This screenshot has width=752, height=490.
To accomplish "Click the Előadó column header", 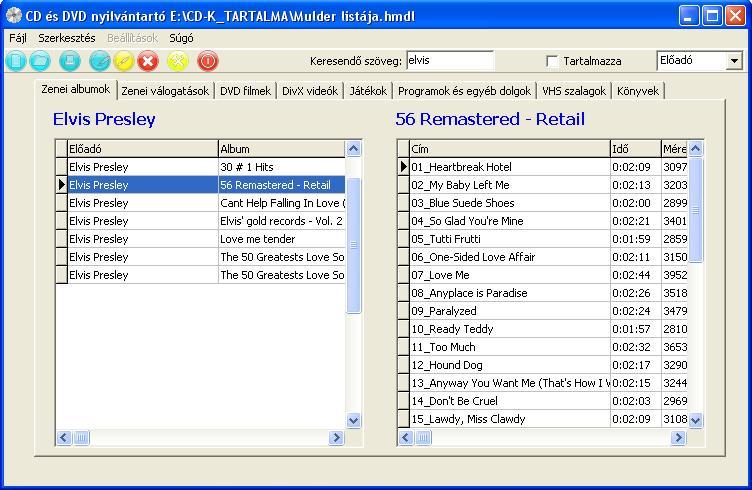I will click(x=142, y=149).
